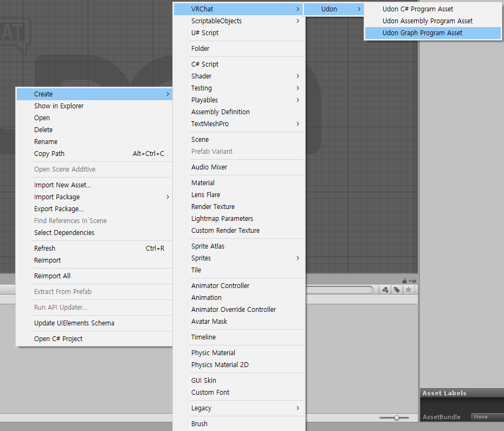Rename the selected asset
This screenshot has width=504, height=431.
(94, 141)
